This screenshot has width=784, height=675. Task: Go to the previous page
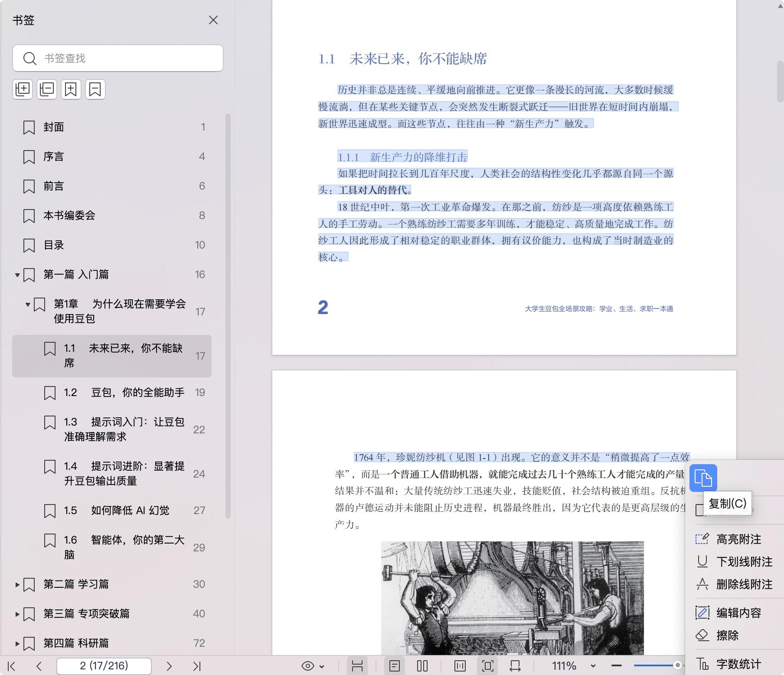coord(39,666)
